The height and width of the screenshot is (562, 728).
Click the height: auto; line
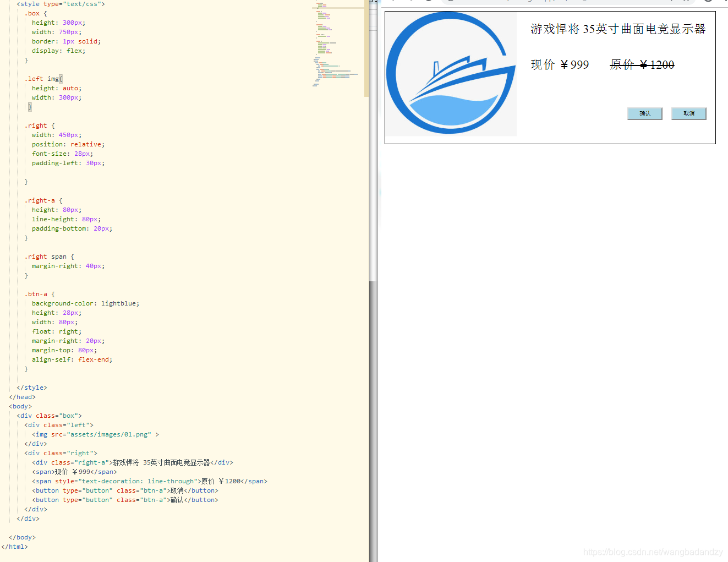point(56,88)
